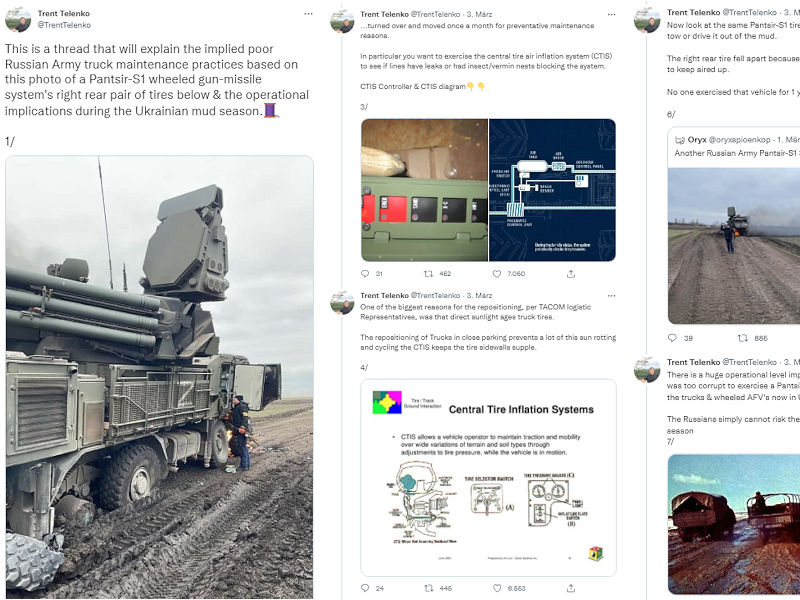The width and height of the screenshot is (800, 600).
Task: Open the @TrentTelenko handle in main tweet
Action: pyautogui.click(x=64, y=24)
